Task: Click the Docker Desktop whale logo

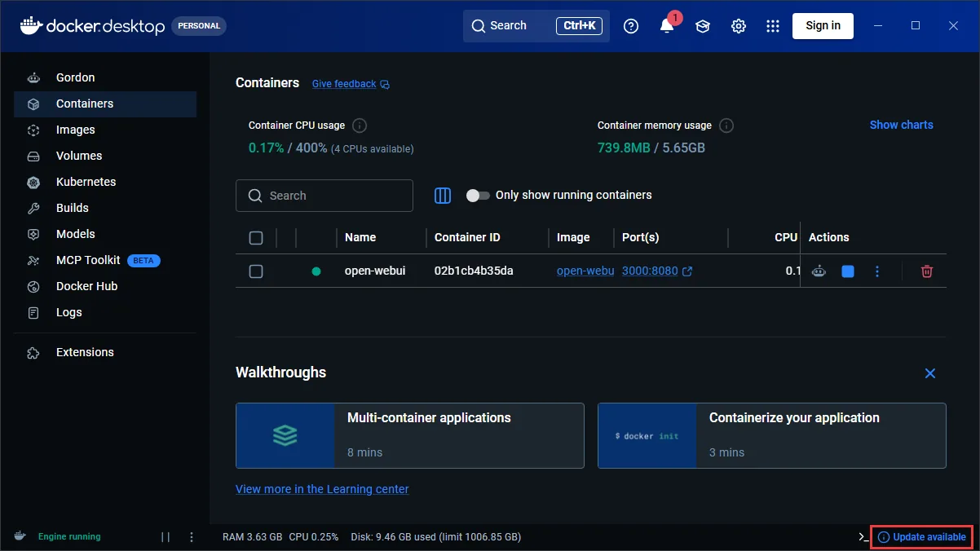Action: tap(31, 25)
